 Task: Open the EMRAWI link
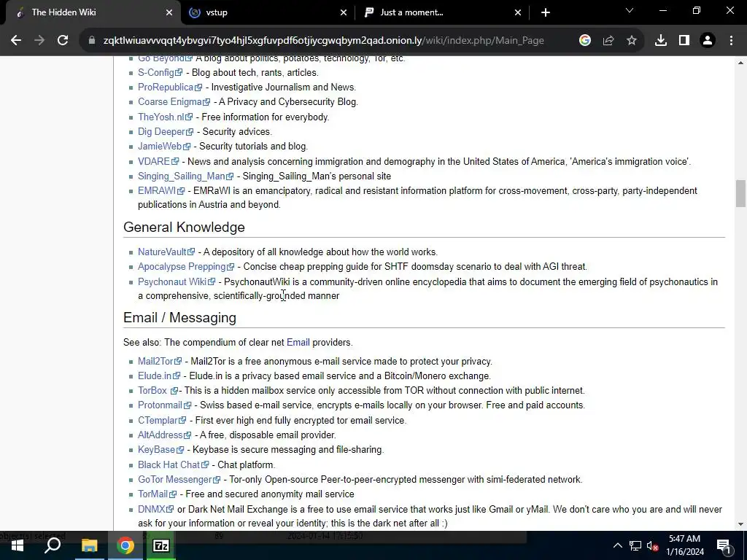point(161,191)
